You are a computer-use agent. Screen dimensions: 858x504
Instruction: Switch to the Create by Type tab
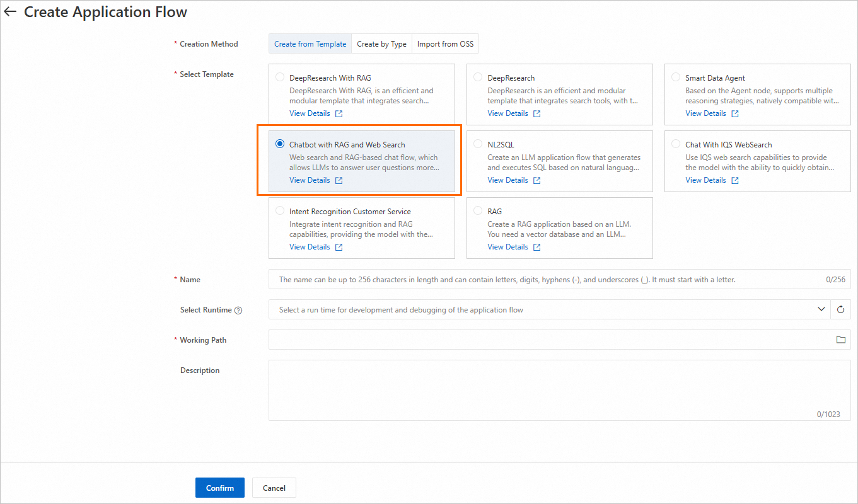coord(381,43)
